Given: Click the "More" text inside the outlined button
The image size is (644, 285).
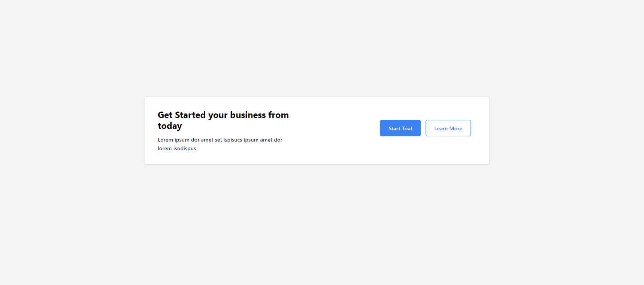Looking at the screenshot, I should [456, 128].
